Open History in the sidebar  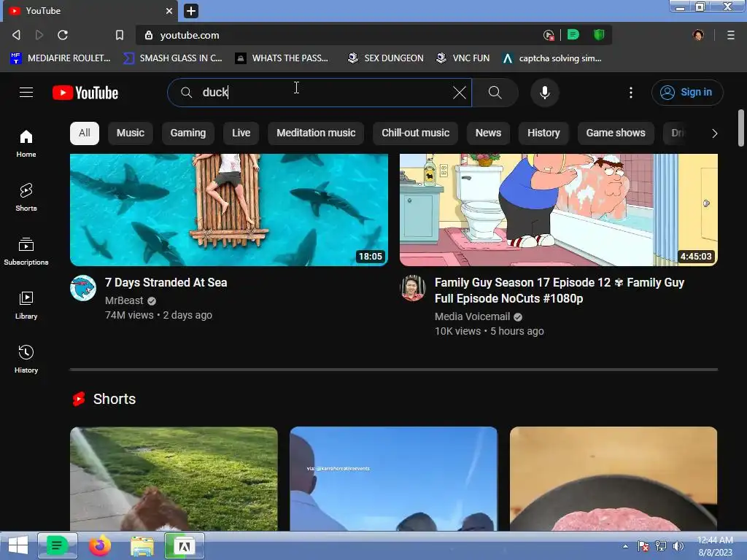[x=26, y=359]
